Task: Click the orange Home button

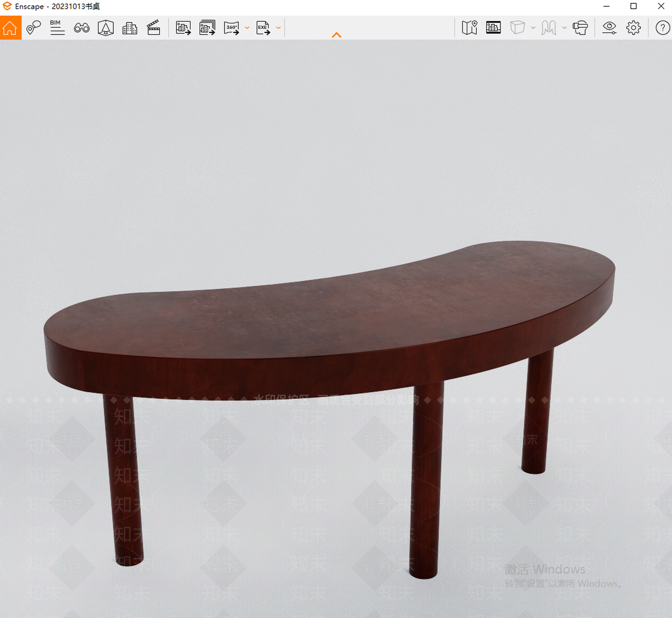Action: 10,28
